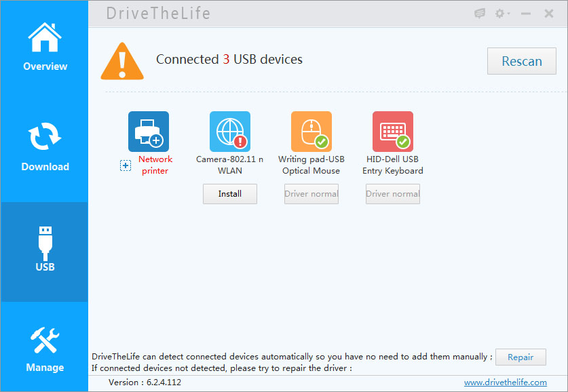
Task: Click the Connected 3 USB devices heading
Action: 229,60
